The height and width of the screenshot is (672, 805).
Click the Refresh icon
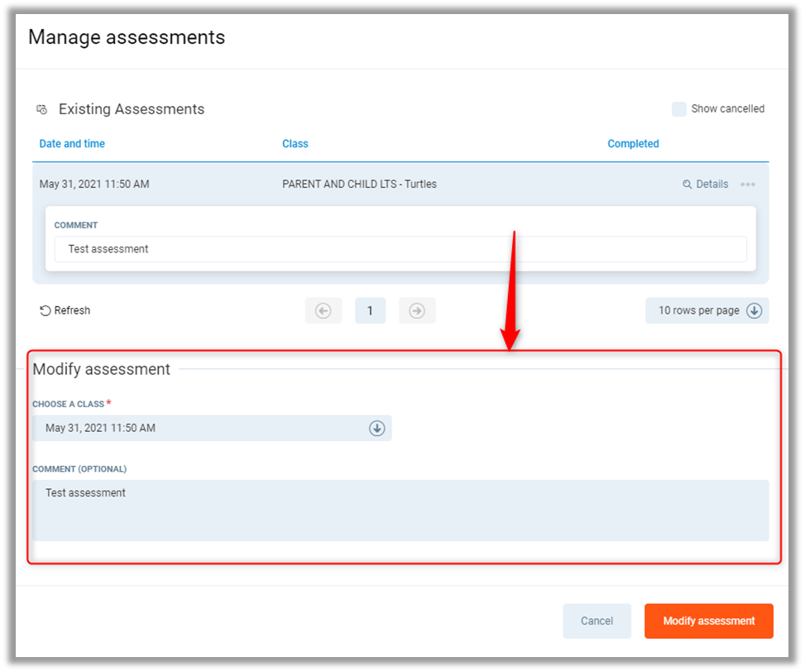(46, 311)
